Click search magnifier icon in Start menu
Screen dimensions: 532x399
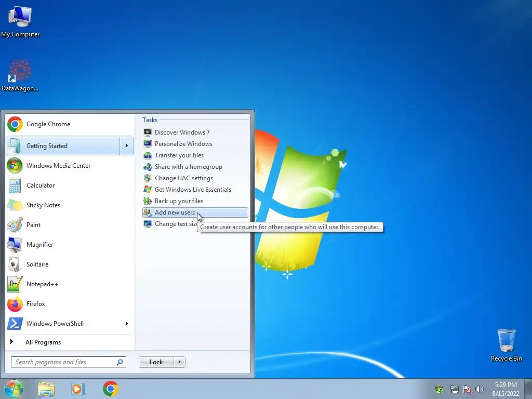click(120, 362)
